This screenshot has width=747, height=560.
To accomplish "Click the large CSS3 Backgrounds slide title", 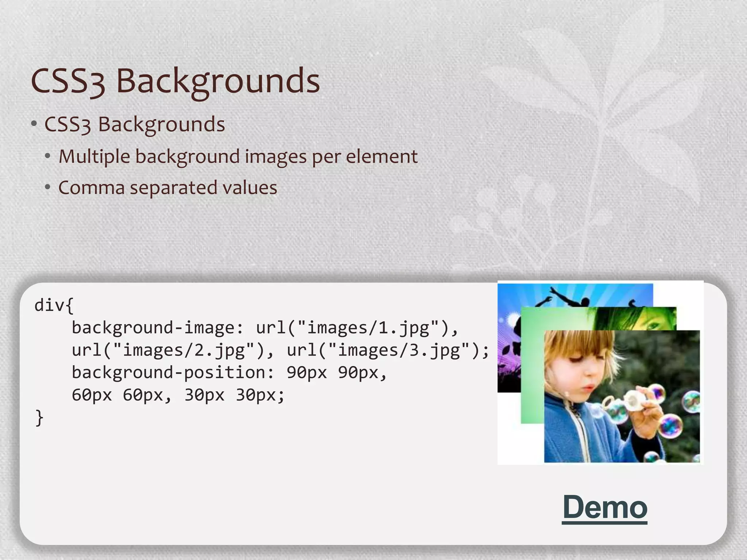I will tap(175, 81).
